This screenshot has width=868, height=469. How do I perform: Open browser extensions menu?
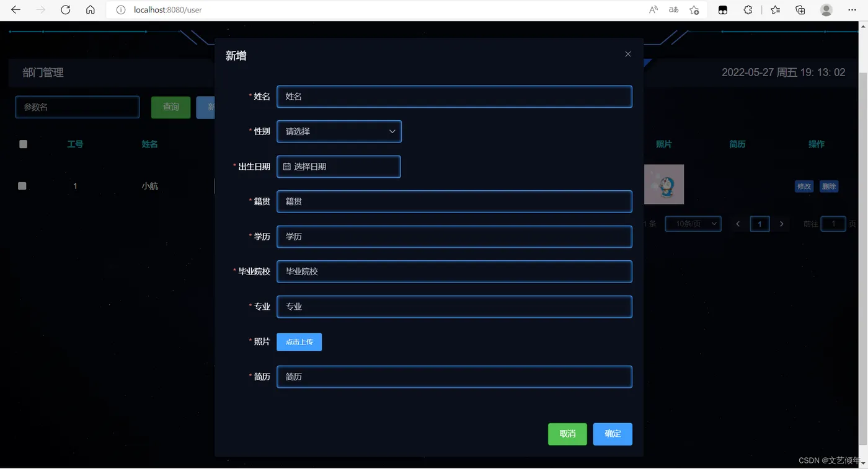(748, 10)
